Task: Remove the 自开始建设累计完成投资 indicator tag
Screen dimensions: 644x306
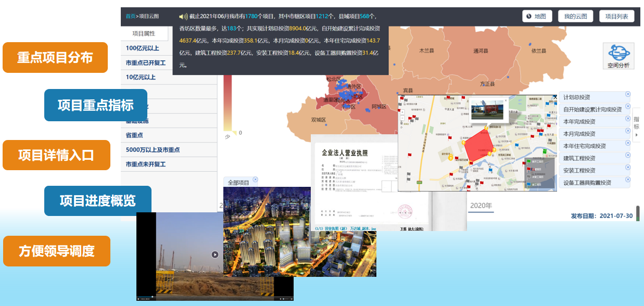Action: 627,107
